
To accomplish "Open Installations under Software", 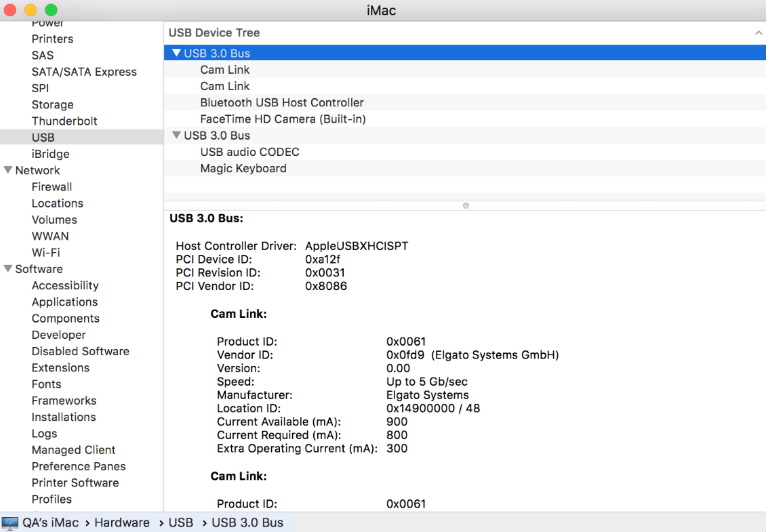I will (x=64, y=417).
